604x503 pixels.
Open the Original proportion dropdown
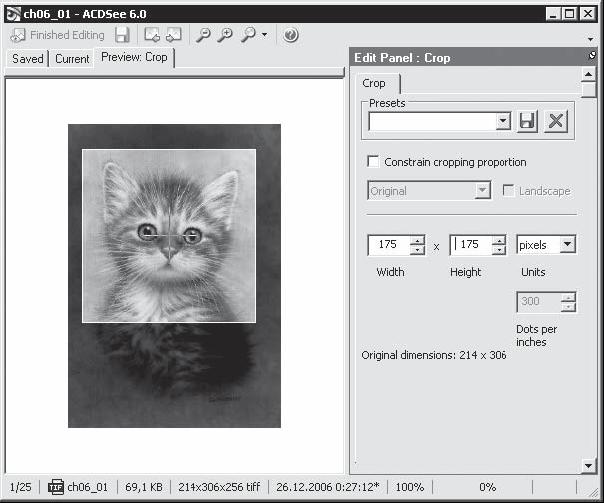429,190
